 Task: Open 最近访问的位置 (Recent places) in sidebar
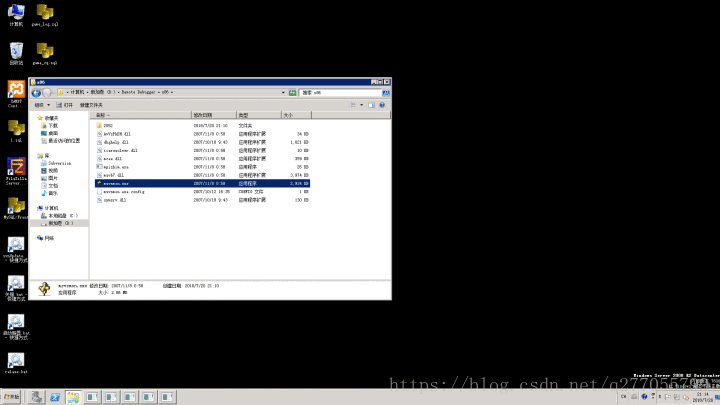61,141
